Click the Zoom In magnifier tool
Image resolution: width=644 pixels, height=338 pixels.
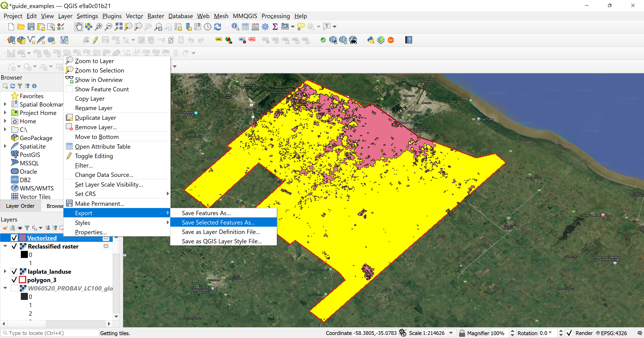coord(98,27)
